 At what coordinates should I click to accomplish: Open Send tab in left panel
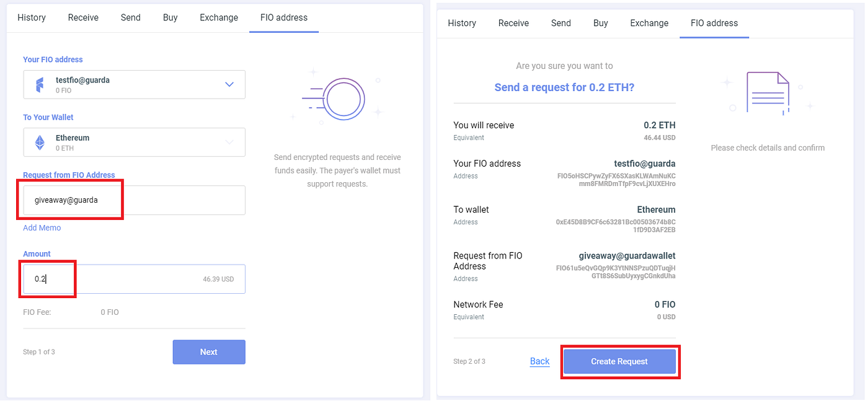(131, 17)
